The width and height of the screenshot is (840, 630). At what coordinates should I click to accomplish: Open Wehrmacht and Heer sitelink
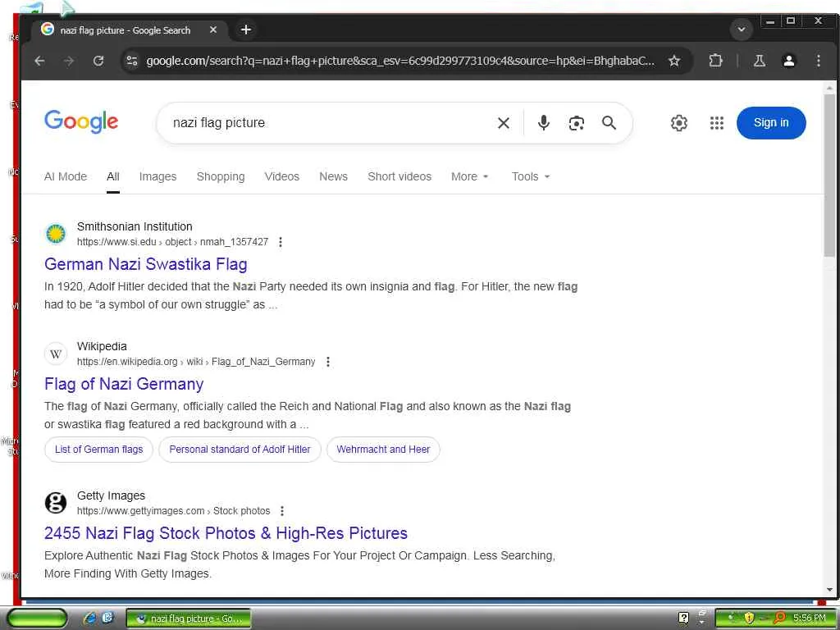(x=383, y=450)
